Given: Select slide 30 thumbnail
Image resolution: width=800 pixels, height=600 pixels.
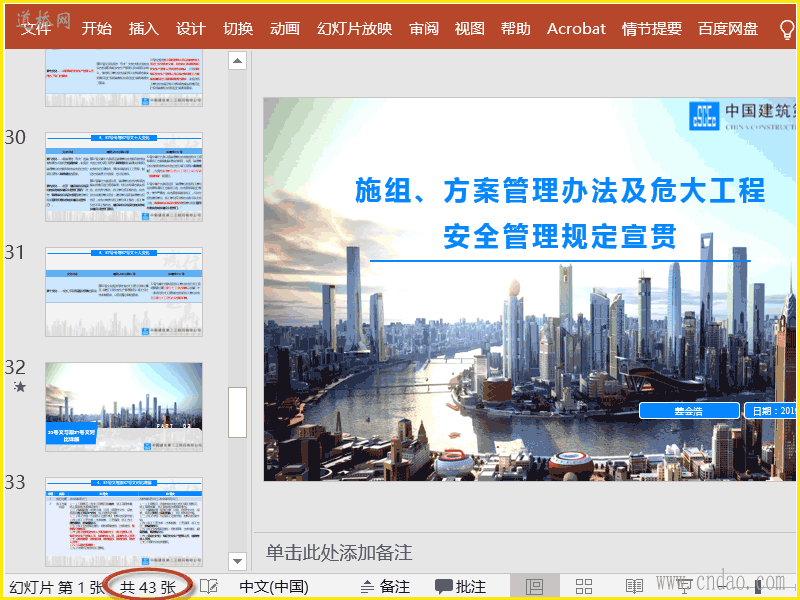Looking at the screenshot, I should [124, 177].
